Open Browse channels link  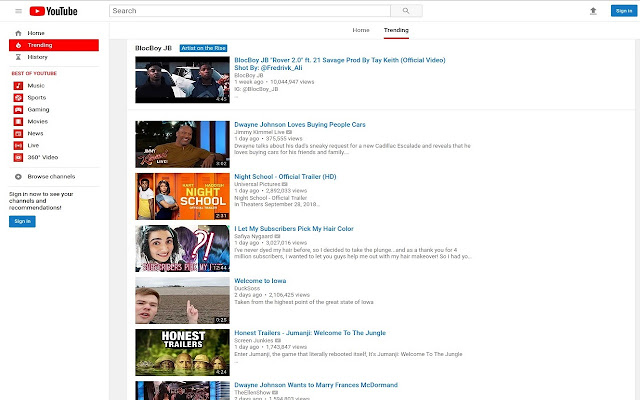[x=51, y=177]
